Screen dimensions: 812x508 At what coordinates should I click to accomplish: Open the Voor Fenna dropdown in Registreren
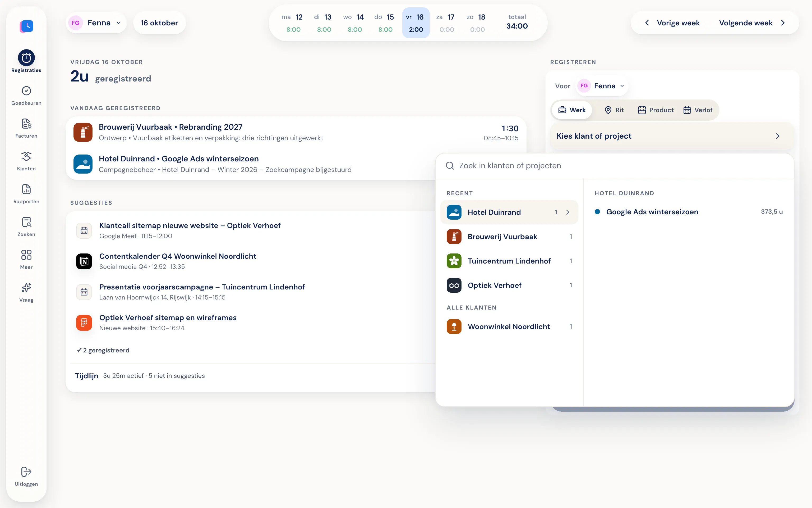point(602,86)
